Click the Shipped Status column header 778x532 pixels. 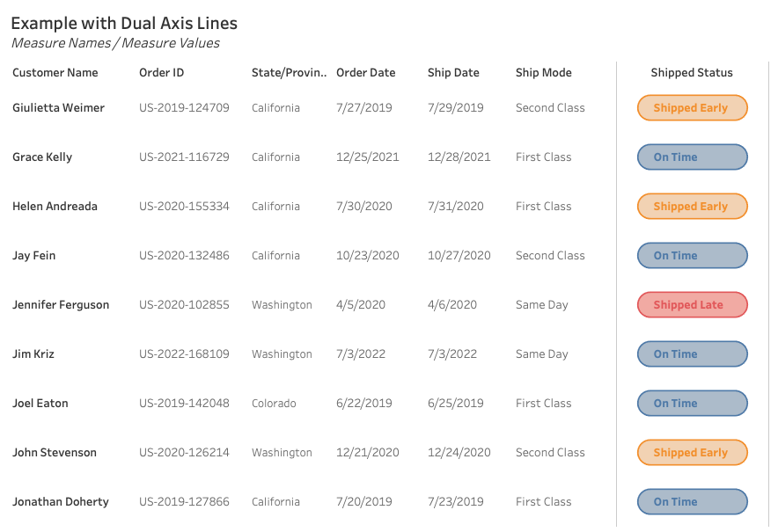tap(692, 73)
